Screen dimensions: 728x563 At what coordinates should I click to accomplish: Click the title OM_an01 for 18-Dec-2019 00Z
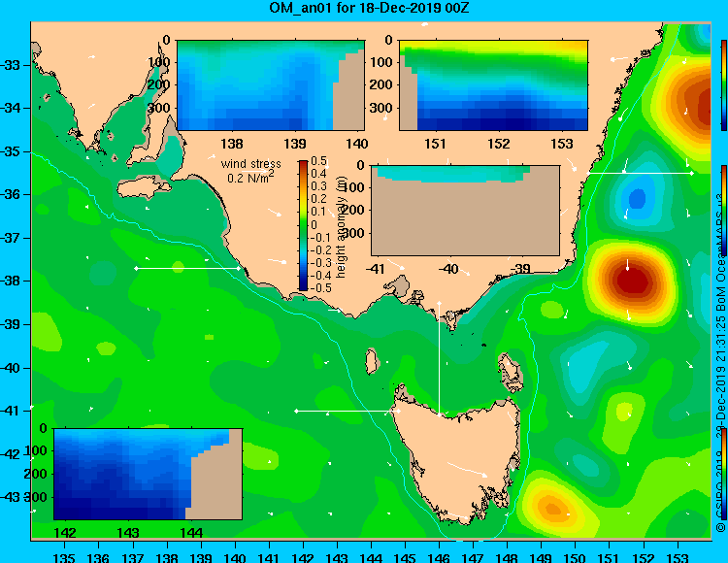(x=369, y=8)
